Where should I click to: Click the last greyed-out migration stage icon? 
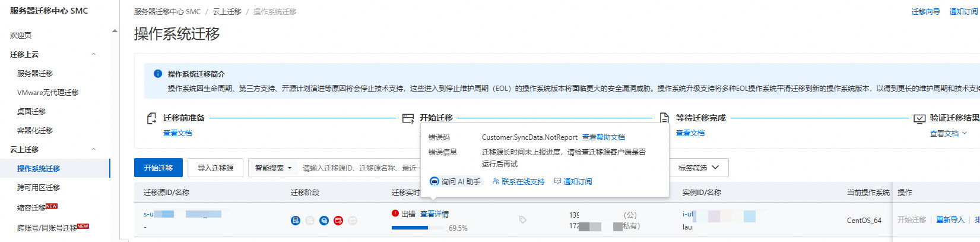pyautogui.click(x=353, y=221)
